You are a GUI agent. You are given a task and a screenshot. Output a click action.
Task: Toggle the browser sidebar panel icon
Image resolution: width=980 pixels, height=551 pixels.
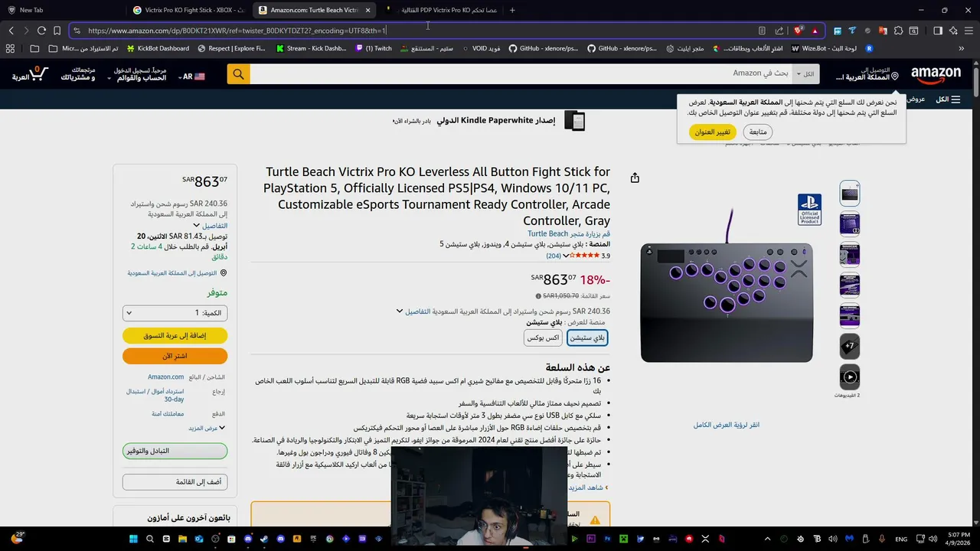(x=938, y=31)
